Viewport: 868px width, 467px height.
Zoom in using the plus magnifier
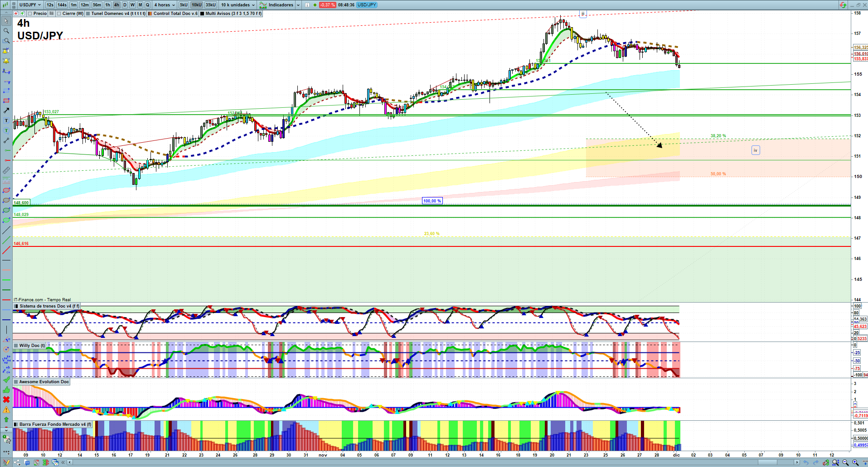click(x=855, y=462)
